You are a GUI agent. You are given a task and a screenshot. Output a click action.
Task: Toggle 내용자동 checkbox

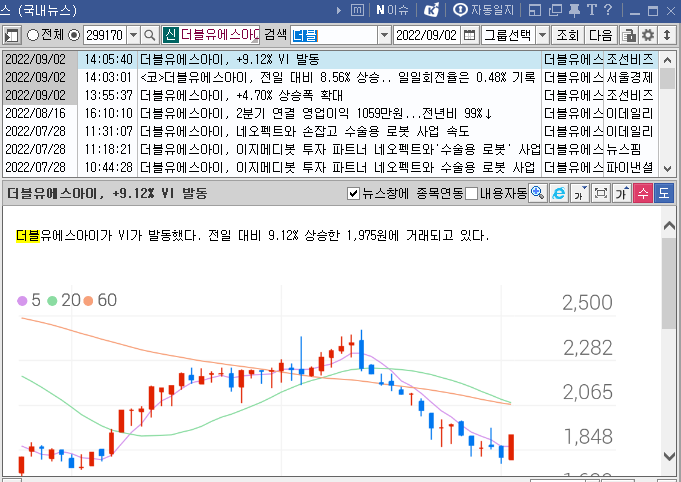(x=471, y=193)
